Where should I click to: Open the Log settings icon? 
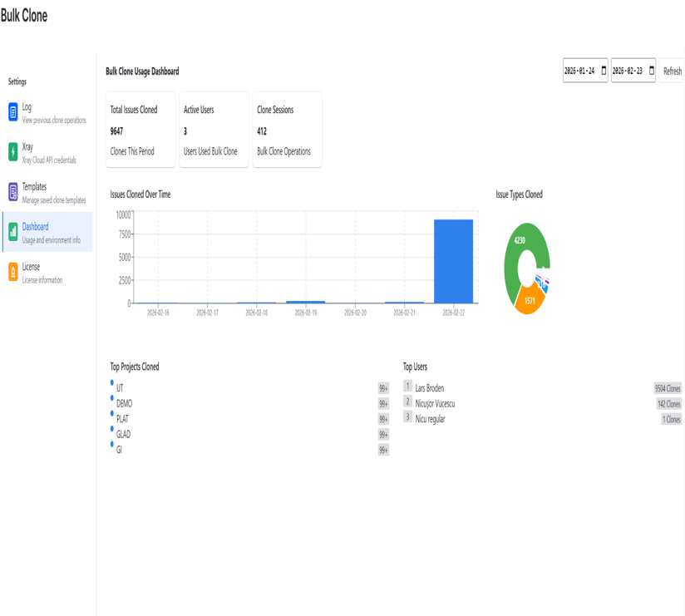pos(13,112)
